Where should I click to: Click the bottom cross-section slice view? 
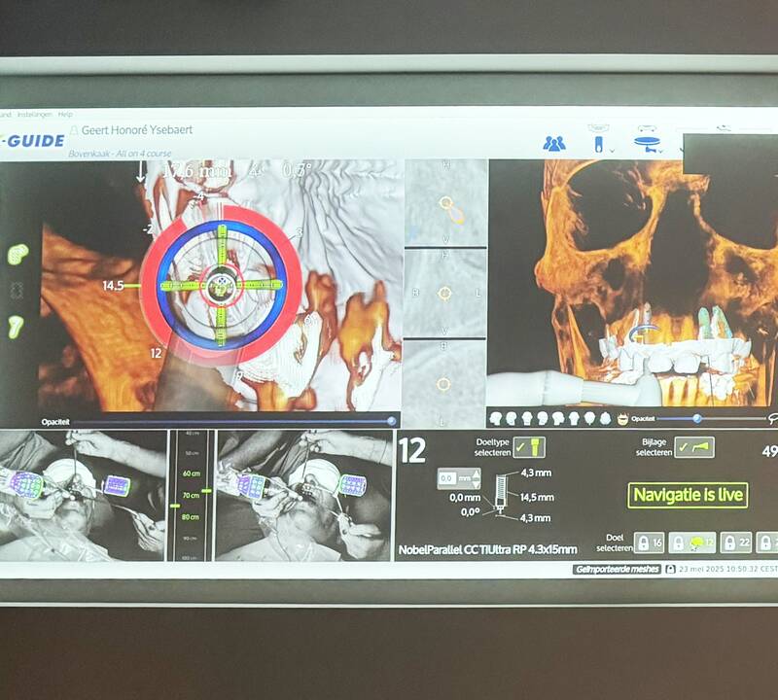pyautogui.click(x=444, y=384)
